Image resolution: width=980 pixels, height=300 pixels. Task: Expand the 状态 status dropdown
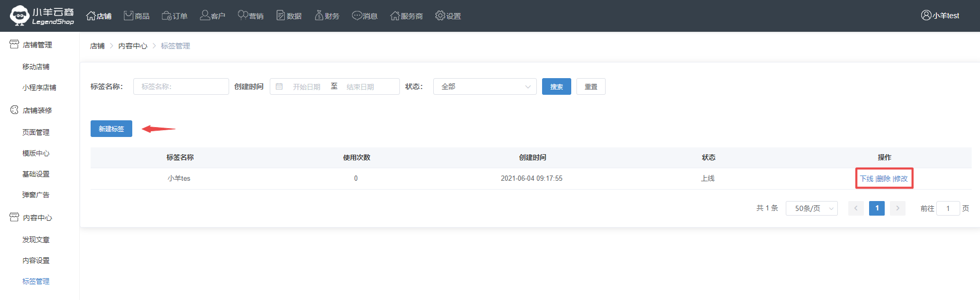484,86
